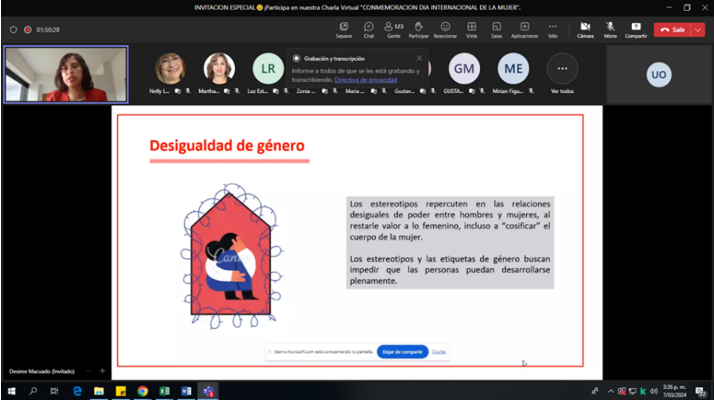This screenshot has height=402, width=714.
Task: Zoom in with the plus icon
Action: click(x=102, y=371)
